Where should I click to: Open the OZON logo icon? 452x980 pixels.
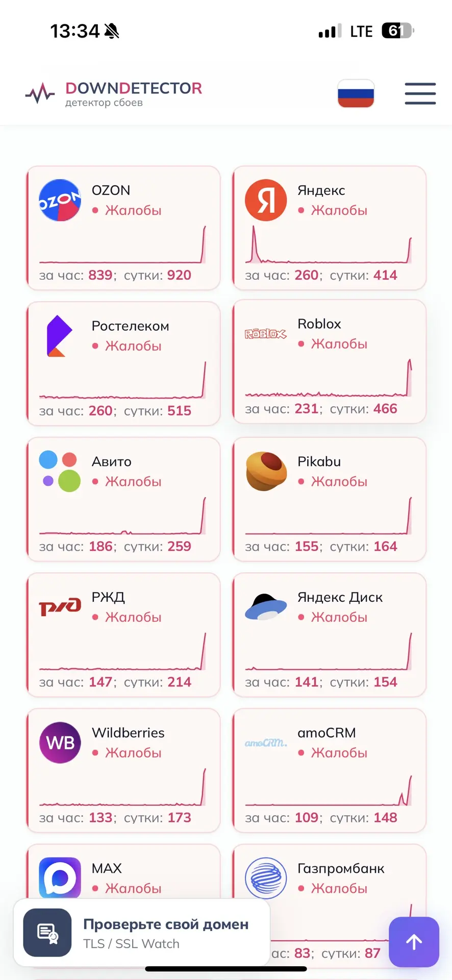(60, 200)
